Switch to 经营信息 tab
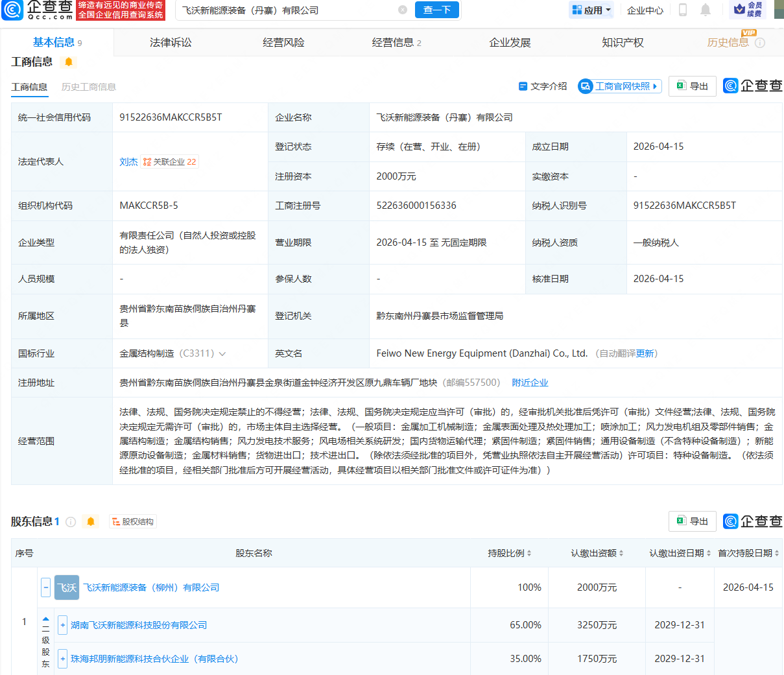The image size is (784, 675). [396, 43]
